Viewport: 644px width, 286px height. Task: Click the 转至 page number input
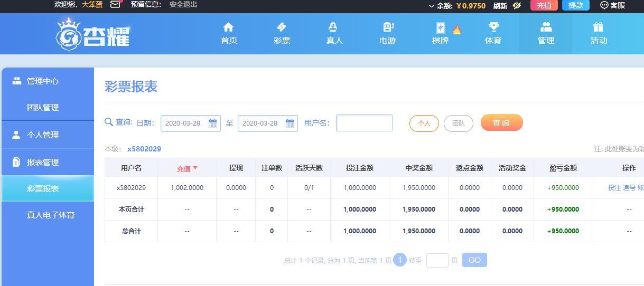[x=437, y=260]
